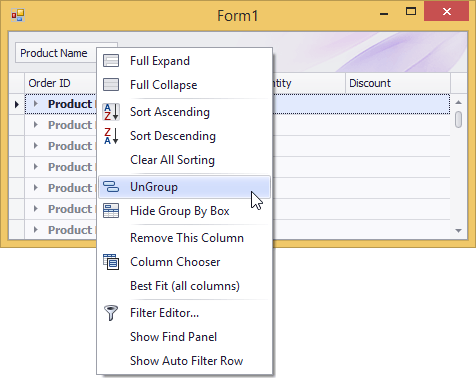The image size is (476, 378).
Task: Select Best Fit (all columns) entry
Action: click(x=185, y=286)
